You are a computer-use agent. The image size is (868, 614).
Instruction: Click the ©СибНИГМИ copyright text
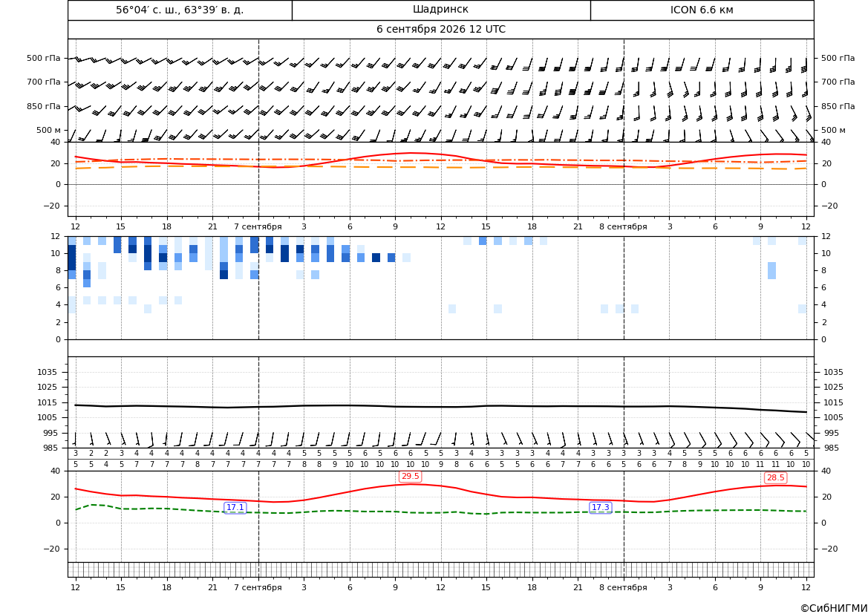[x=834, y=608]
